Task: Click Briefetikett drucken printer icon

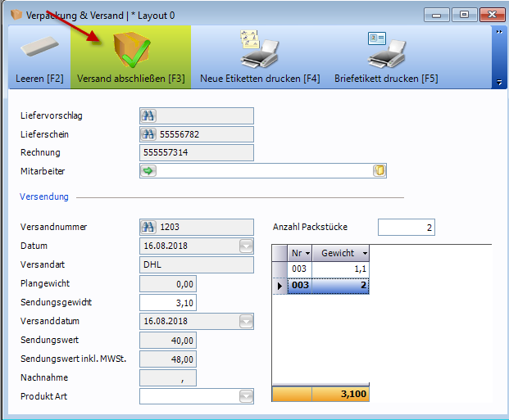Action: click(x=385, y=49)
